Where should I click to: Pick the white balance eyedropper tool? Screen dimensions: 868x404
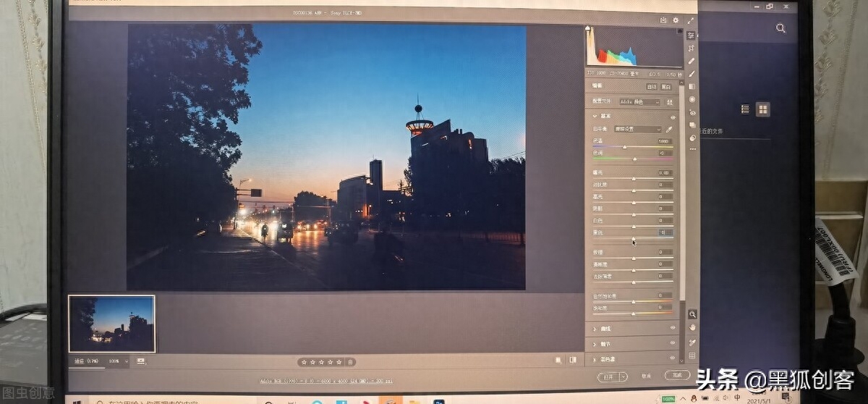(668, 129)
